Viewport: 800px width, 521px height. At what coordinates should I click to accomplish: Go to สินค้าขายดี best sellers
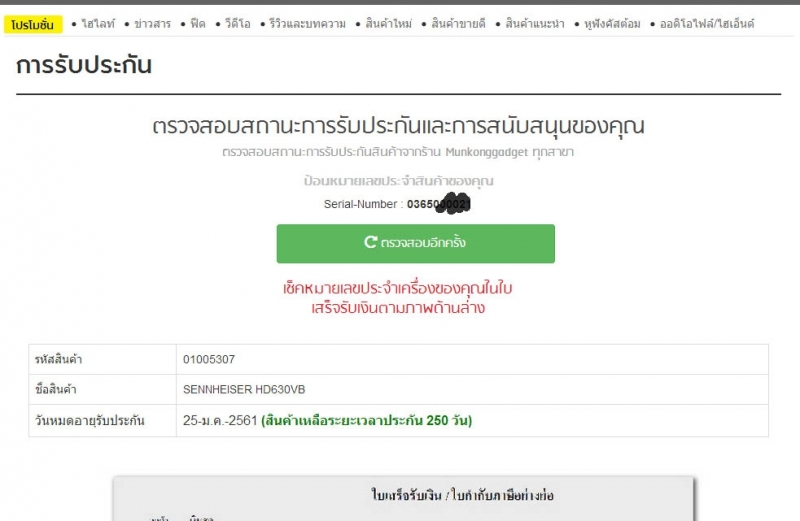[458, 24]
